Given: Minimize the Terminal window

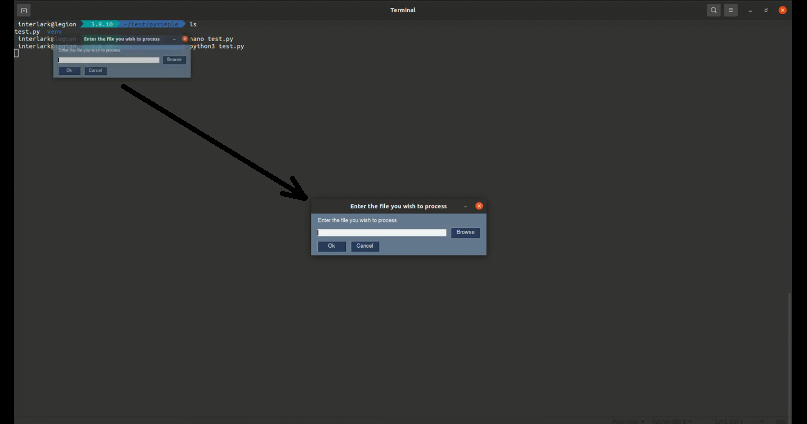Looking at the screenshot, I should (x=750, y=10).
